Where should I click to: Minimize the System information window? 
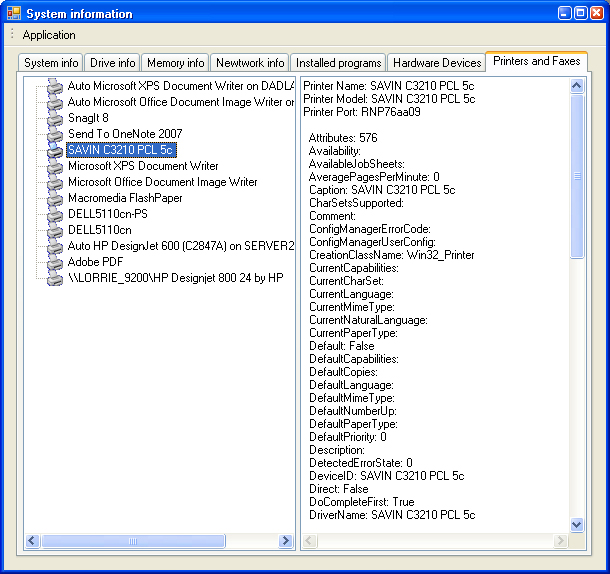[565, 13]
